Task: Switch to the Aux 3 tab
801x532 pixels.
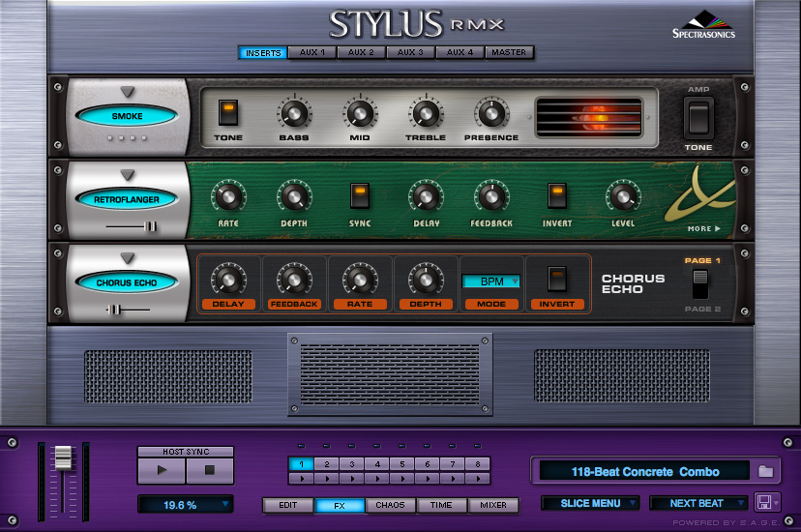Action: point(410,52)
